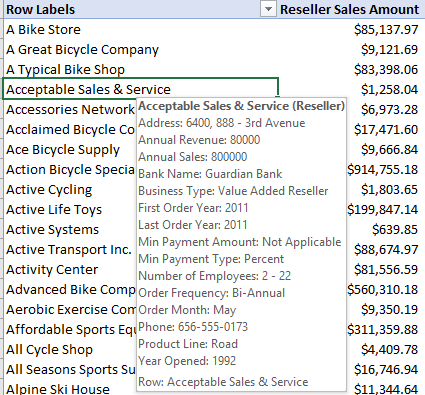Select the Row Labels header cell

click(x=140, y=9)
